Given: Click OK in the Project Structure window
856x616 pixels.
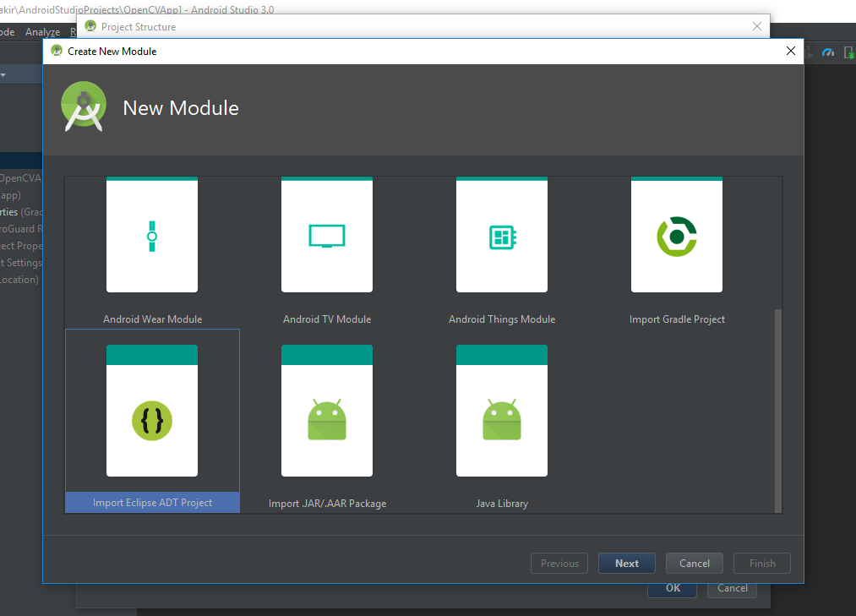Looking at the screenshot, I should (x=673, y=590).
